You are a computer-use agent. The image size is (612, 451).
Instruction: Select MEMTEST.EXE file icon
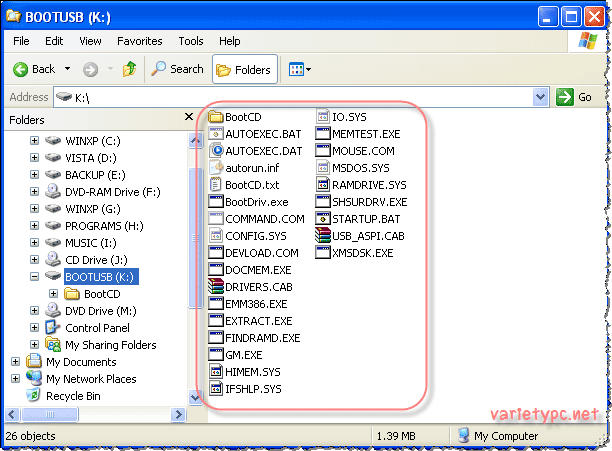click(x=322, y=134)
